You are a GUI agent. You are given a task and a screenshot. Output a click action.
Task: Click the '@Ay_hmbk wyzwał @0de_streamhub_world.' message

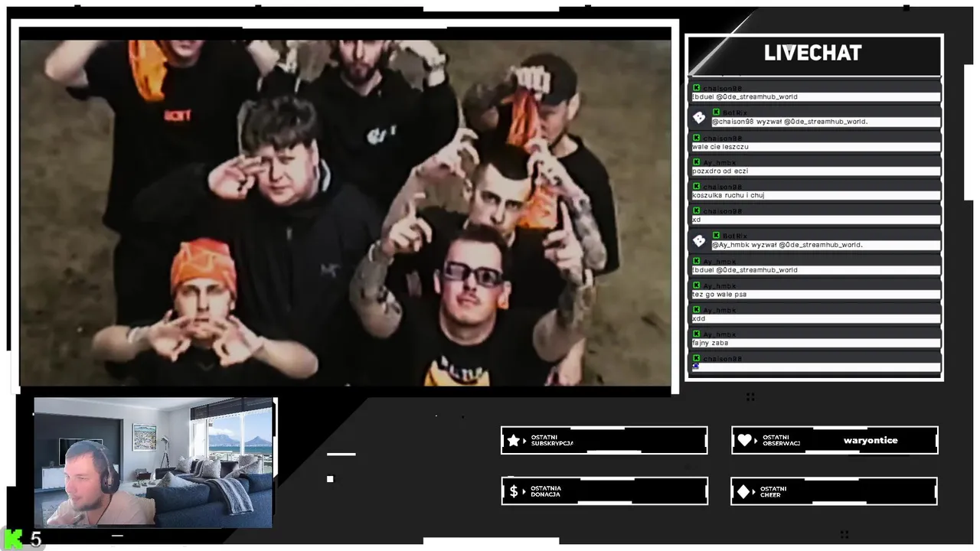pos(787,245)
